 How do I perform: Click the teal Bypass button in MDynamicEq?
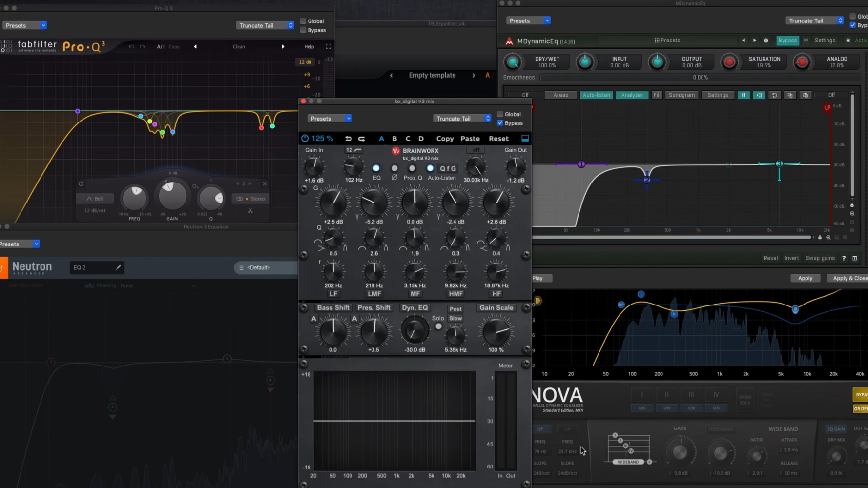coord(787,41)
